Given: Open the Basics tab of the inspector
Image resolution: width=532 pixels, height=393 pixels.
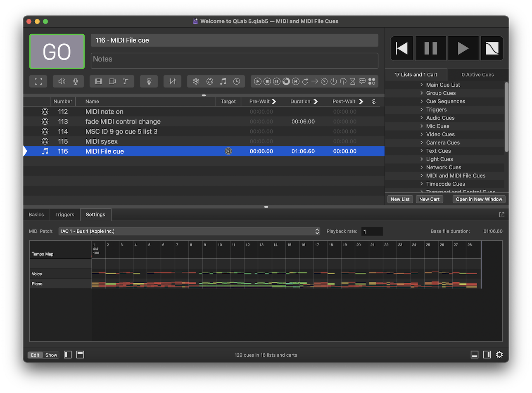Looking at the screenshot, I should pos(36,214).
